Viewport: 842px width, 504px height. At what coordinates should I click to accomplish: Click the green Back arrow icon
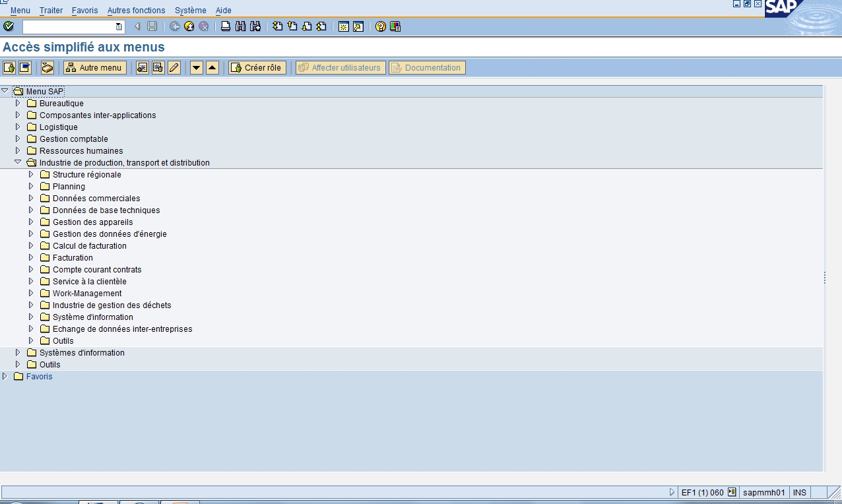pos(175,26)
